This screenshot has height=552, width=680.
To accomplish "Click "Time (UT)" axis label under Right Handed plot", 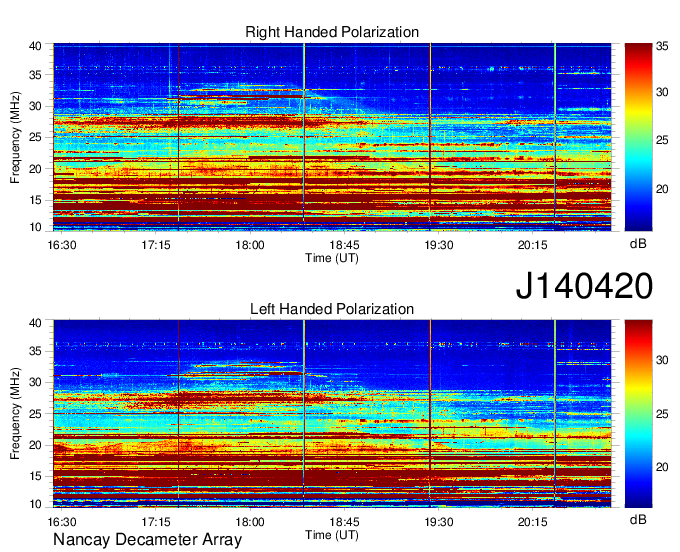I will pyautogui.click(x=332, y=258).
